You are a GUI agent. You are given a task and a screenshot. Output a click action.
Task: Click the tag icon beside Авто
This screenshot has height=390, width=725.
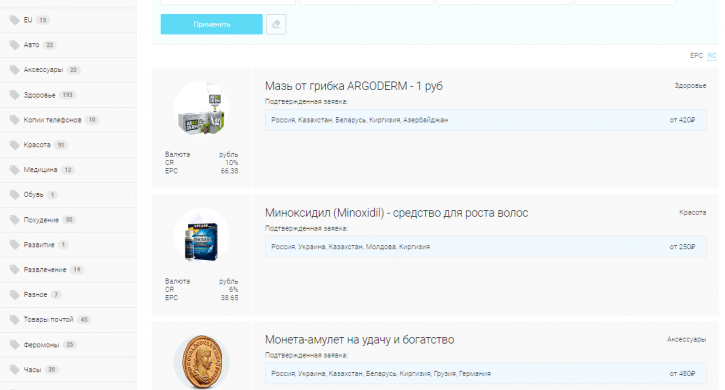(14, 45)
